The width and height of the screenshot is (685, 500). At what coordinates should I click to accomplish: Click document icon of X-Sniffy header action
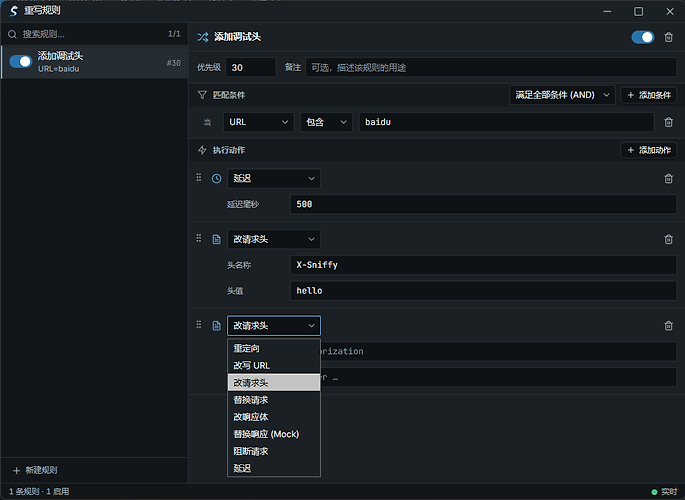(x=216, y=239)
